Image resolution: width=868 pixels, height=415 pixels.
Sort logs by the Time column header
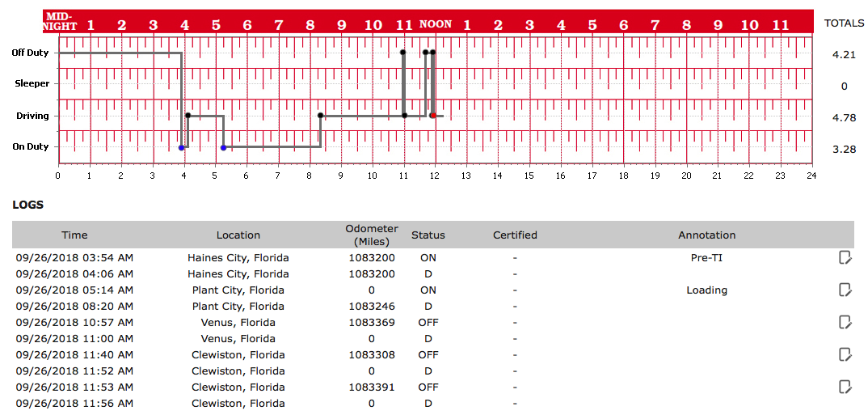[74, 235]
